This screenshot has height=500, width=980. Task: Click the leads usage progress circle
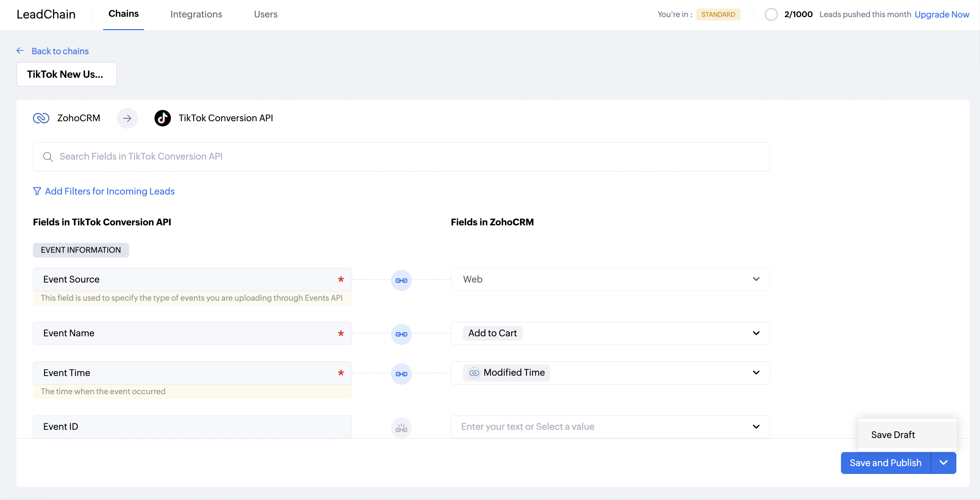click(771, 14)
